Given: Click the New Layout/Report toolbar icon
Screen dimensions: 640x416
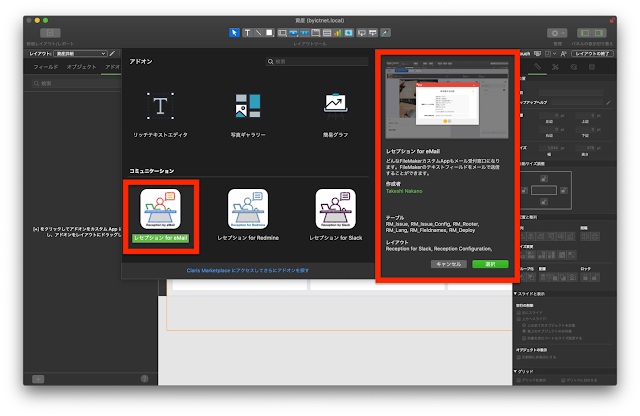Looking at the screenshot, I should click(x=50, y=33).
